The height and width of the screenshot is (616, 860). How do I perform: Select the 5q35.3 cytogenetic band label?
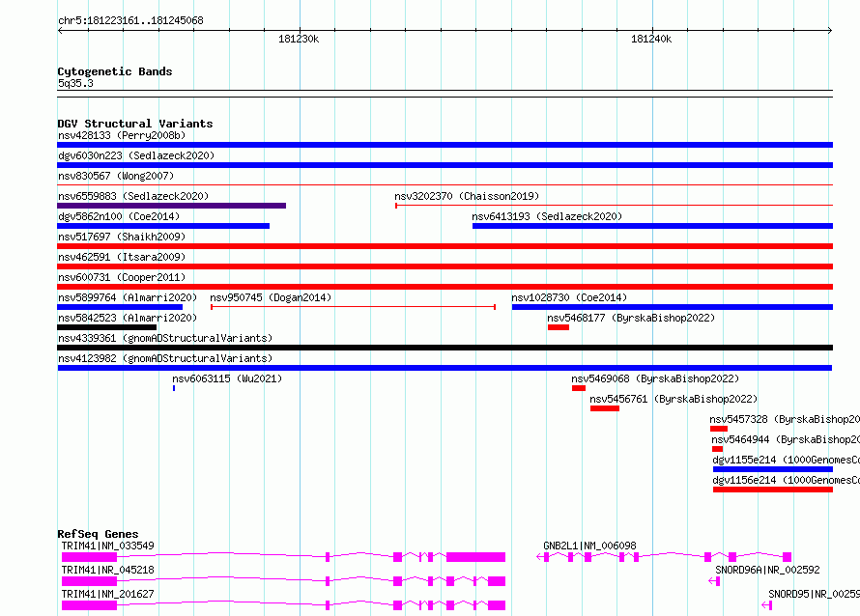(x=75, y=83)
